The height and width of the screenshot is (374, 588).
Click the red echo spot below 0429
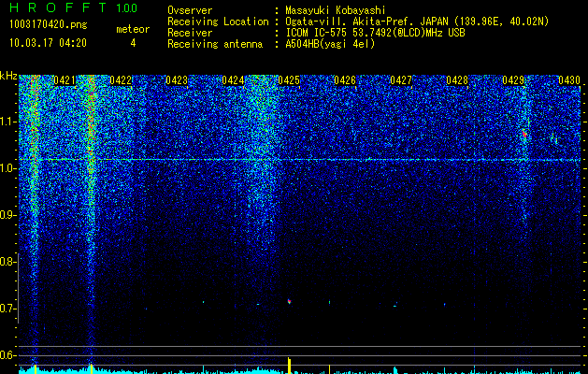click(x=524, y=134)
